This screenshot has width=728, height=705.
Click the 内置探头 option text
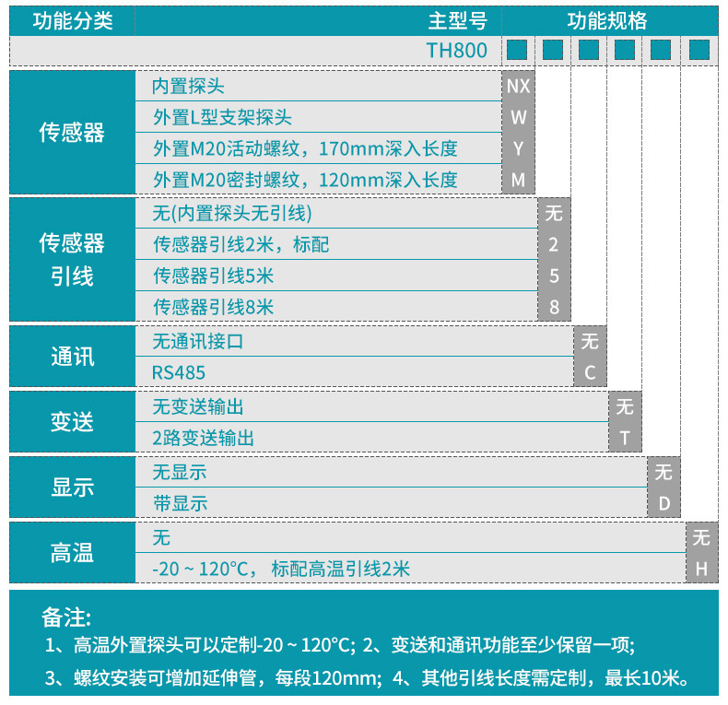[x=189, y=86]
